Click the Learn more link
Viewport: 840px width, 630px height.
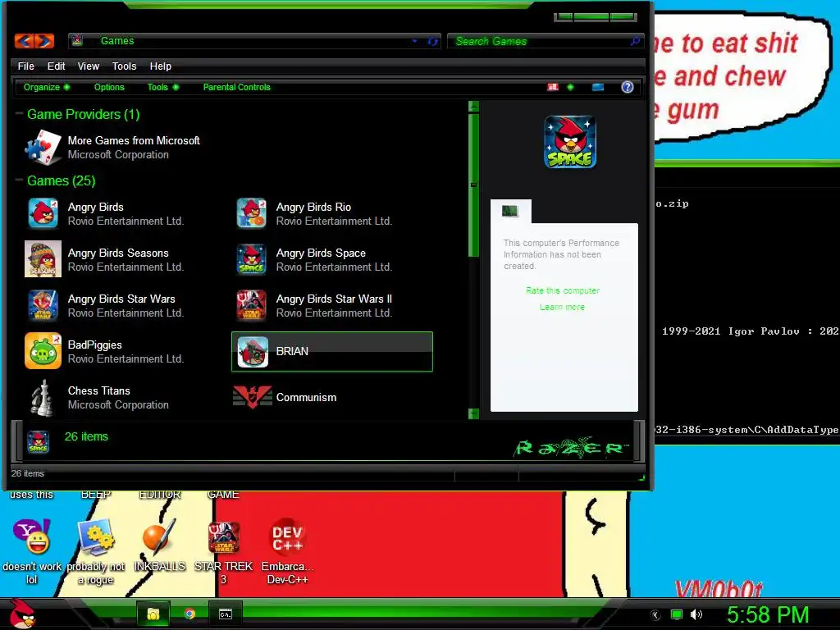[x=562, y=307]
